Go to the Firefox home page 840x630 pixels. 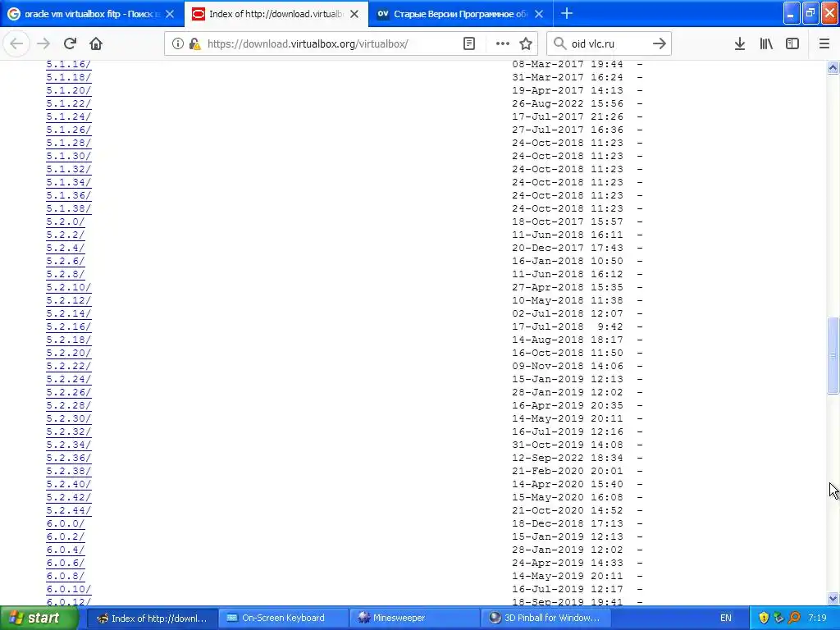click(x=96, y=43)
